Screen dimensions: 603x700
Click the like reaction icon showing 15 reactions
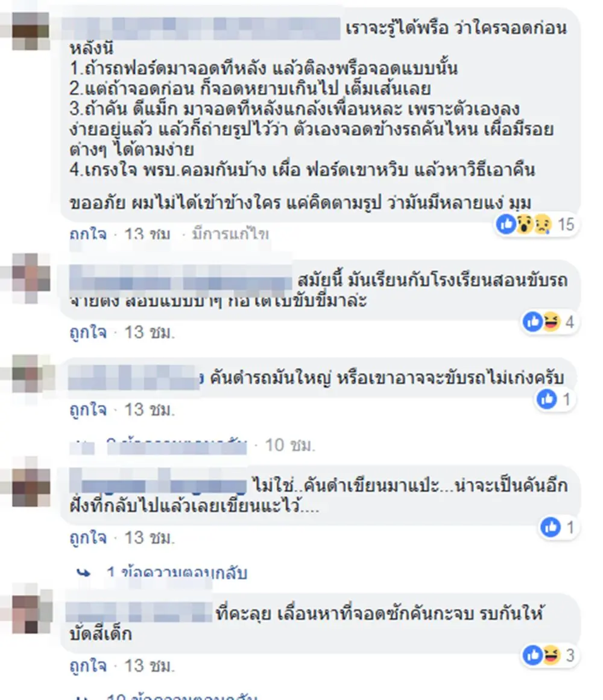click(506, 224)
